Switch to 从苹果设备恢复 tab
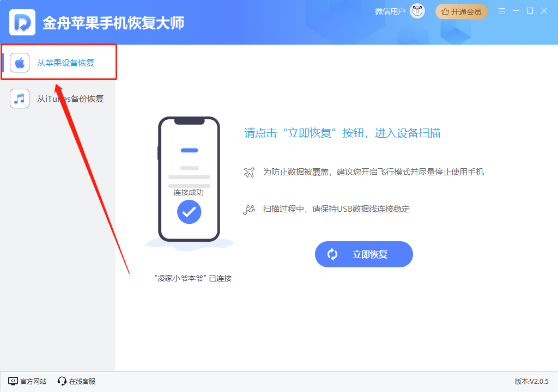Image resolution: width=558 pixels, height=392 pixels. pyautogui.click(x=59, y=62)
